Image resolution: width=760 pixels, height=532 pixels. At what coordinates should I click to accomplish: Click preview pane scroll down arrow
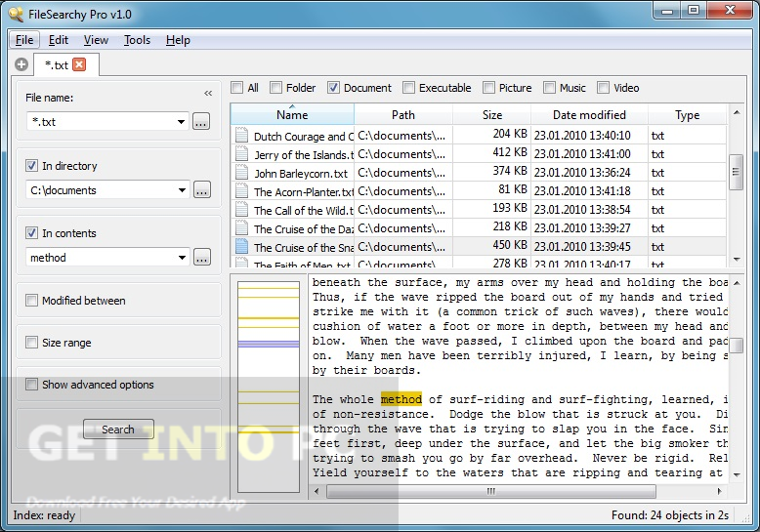pyautogui.click(x=737, y=474)
